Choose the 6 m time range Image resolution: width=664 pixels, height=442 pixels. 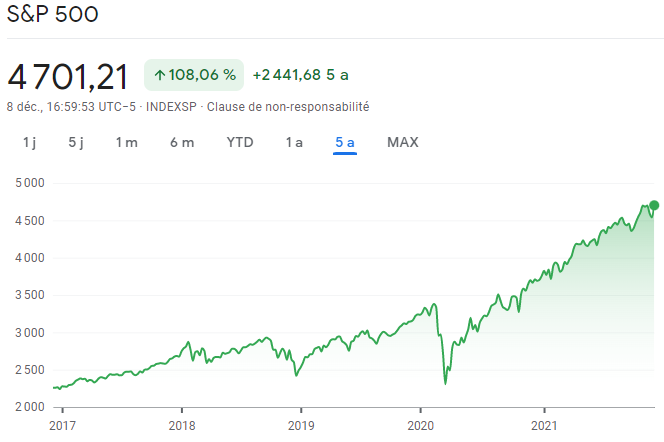[182, 142]
